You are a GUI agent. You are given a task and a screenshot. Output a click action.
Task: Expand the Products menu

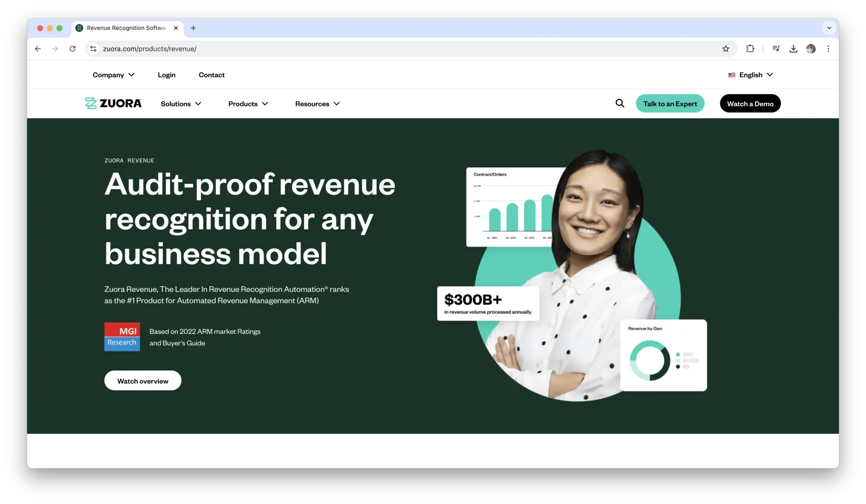pyautogui.click(x=248, y=104)
